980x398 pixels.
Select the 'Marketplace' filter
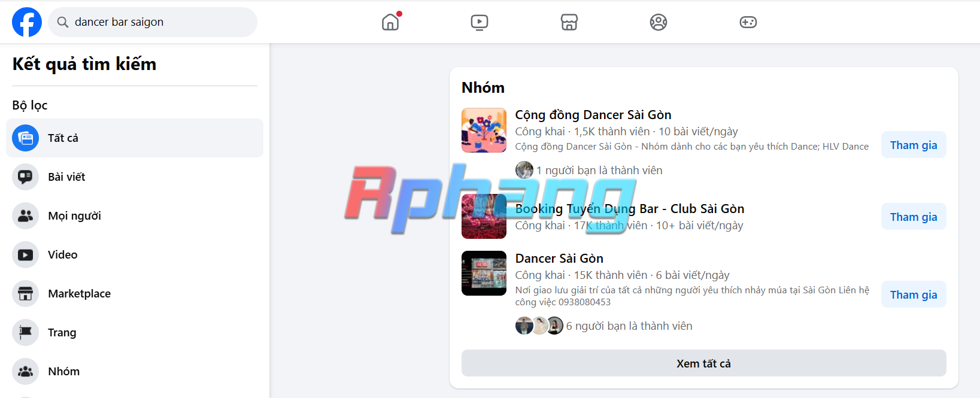tap(135, 294)
